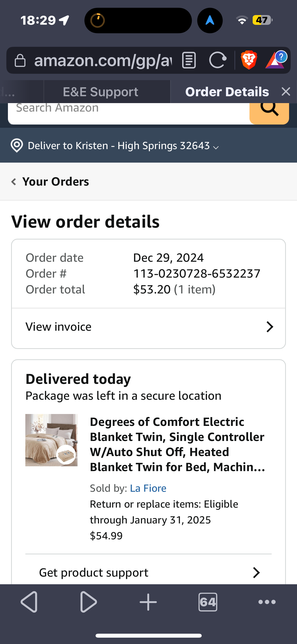
Task: Close the Order Details tab
Action: [x=286, y=92]
